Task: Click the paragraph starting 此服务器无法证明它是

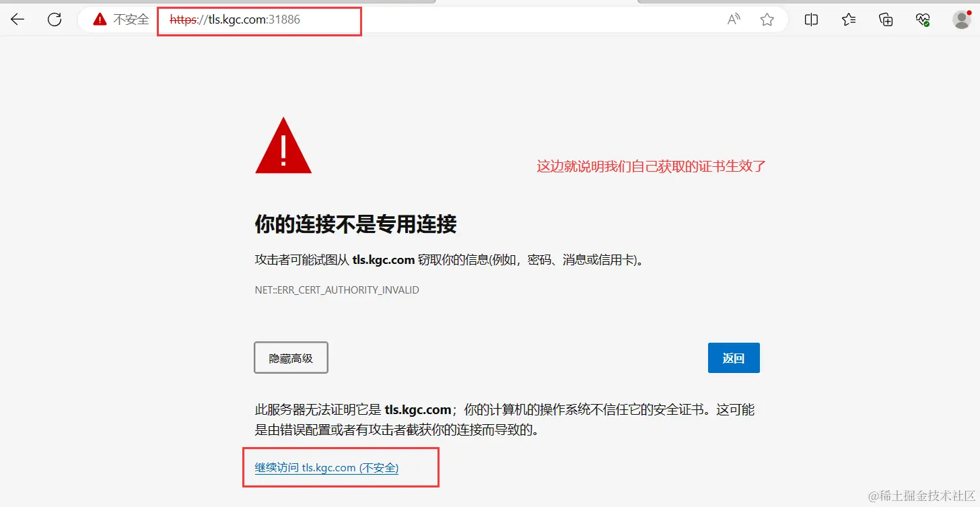Action: (x=505, y=419)
